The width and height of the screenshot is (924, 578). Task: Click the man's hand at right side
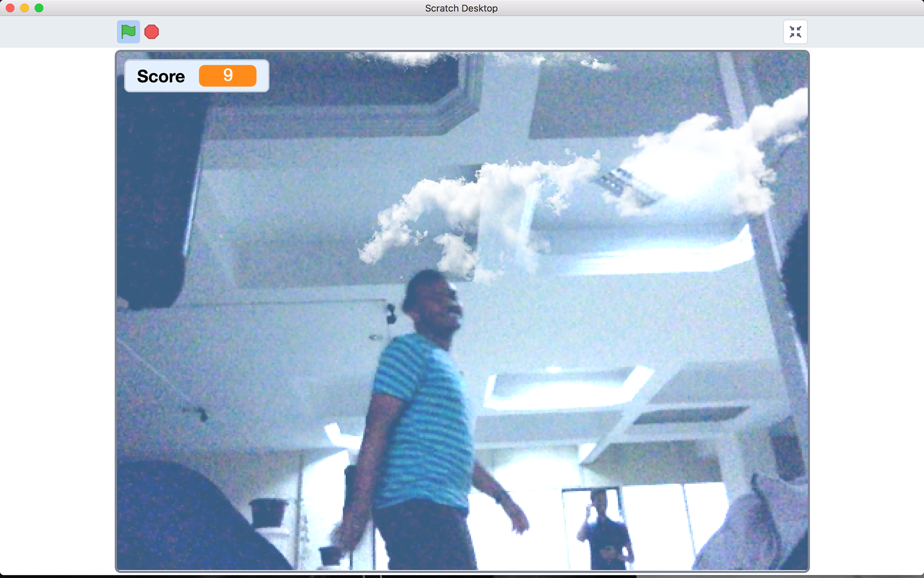[519, 524]
